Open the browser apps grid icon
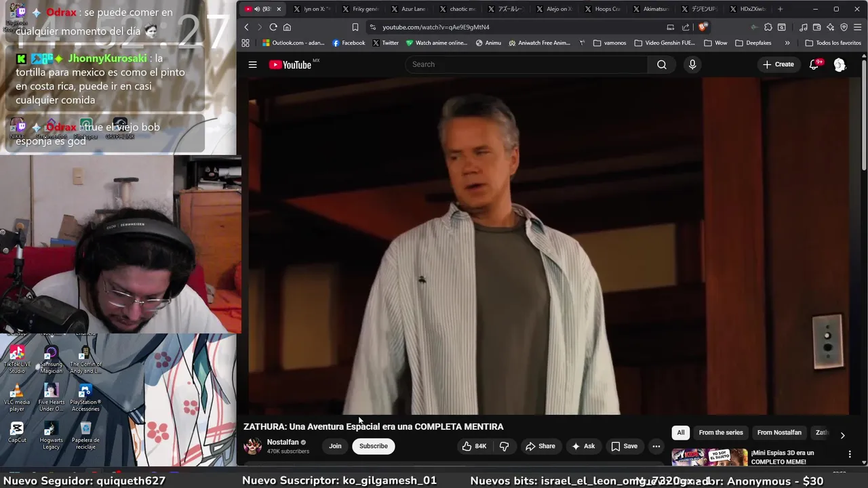The height and width of the screenshot is (488, 868). pyautogui.click(x=245, y=43)
